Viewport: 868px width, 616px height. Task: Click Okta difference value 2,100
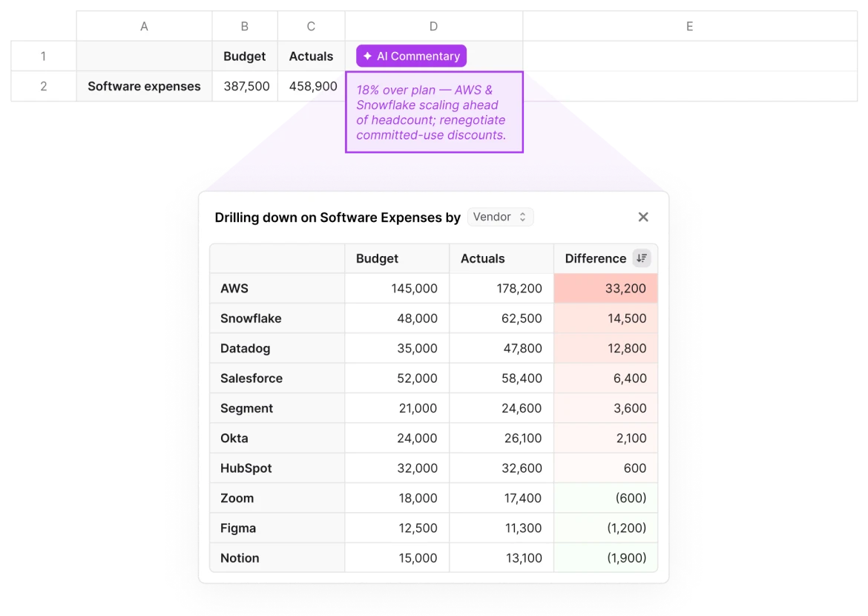pos(605,438)
